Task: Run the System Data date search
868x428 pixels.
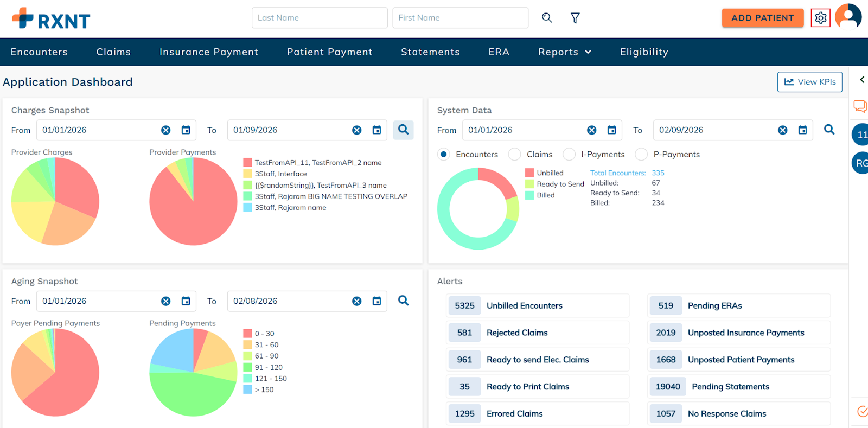Action: tap(829, 130)
